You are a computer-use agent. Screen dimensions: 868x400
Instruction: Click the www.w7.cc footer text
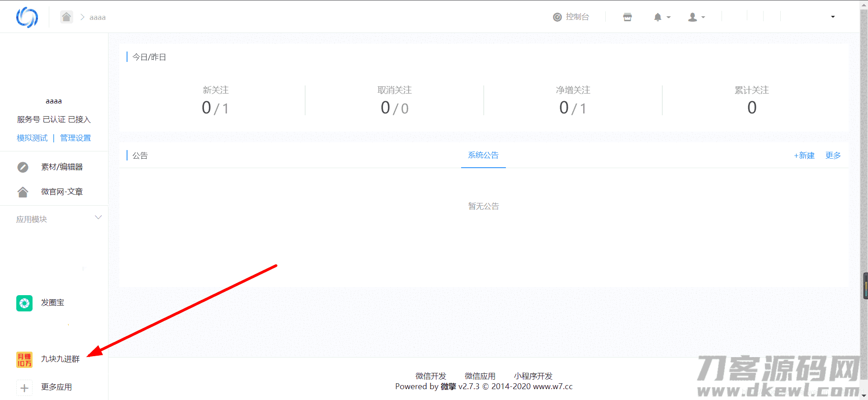click(553, 386)
